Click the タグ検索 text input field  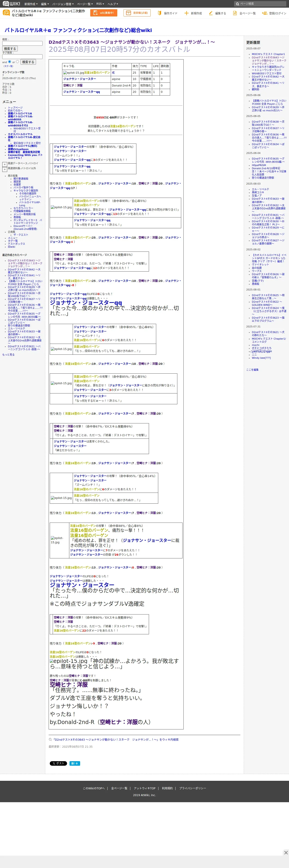tap(22, 57)
